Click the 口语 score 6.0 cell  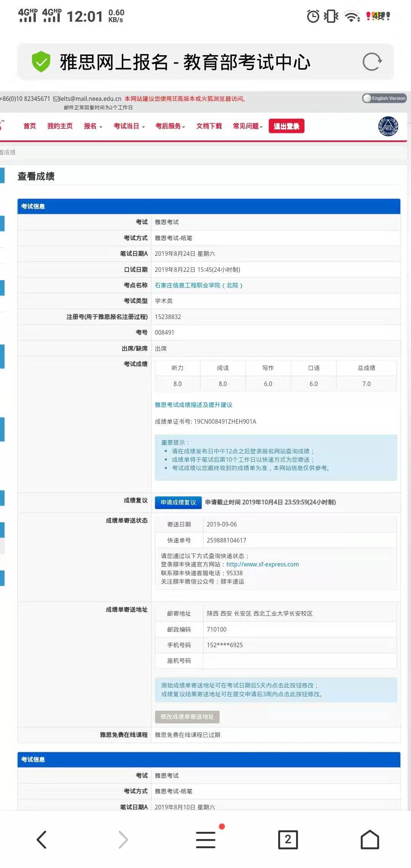point(314,384)
